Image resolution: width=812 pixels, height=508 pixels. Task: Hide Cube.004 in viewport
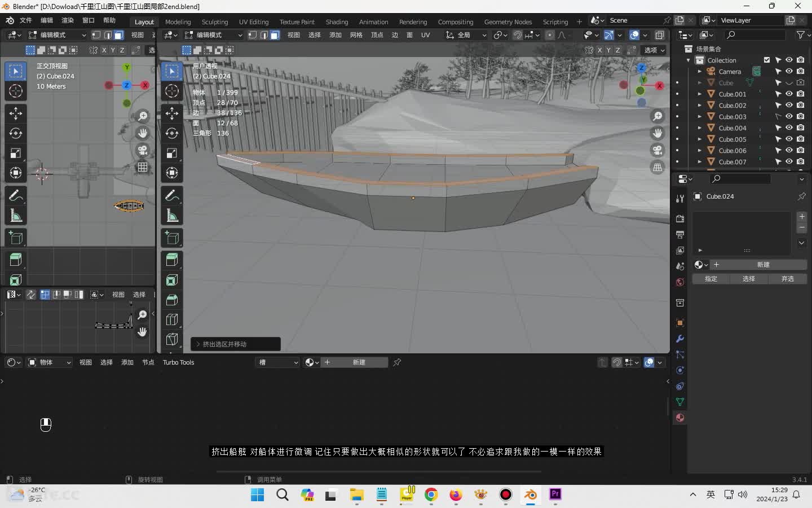(789, 128)
